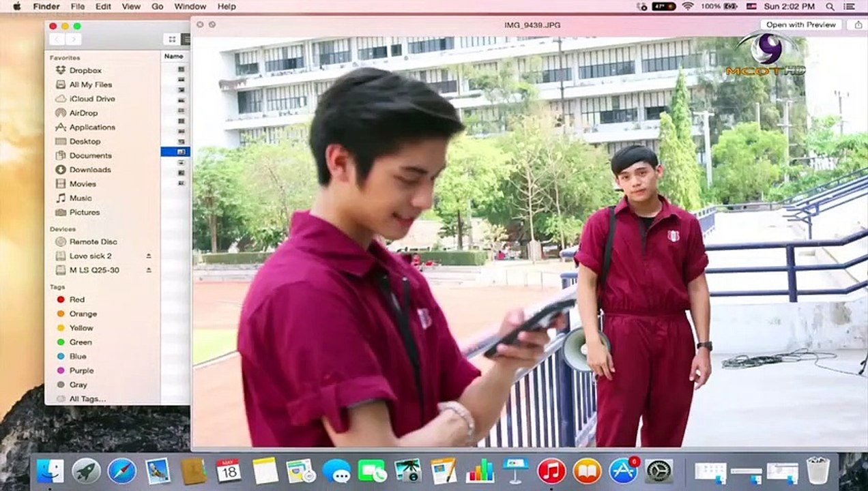
Task: Eject the Love sick 2 volume
Action: [149, 256]
